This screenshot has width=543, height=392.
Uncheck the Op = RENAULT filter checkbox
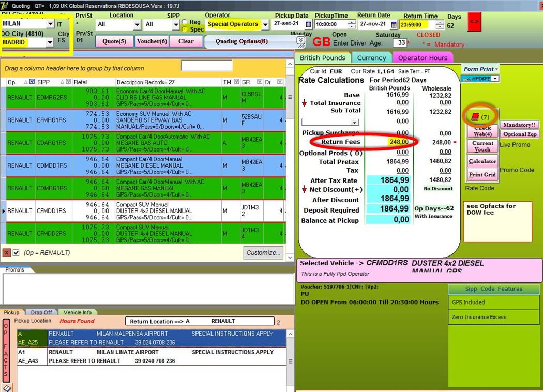[x=16, y=252]
